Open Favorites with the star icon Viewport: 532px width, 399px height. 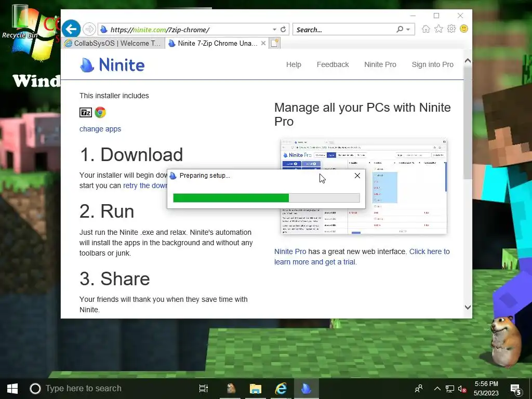438,29
